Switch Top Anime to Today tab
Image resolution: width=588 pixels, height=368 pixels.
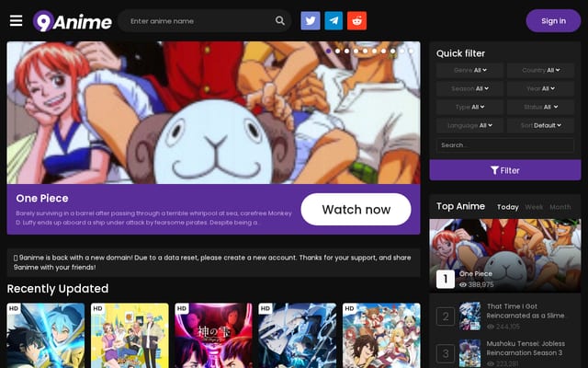508,207
